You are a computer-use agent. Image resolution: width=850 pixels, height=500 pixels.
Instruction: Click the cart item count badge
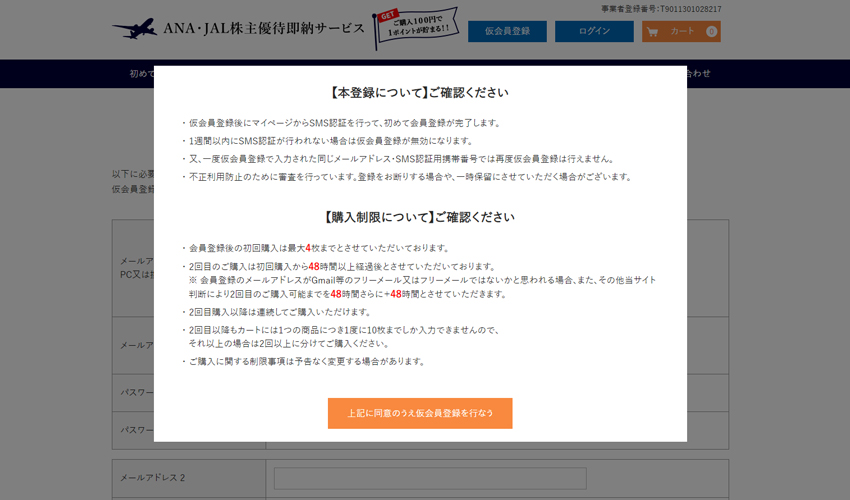711,31
